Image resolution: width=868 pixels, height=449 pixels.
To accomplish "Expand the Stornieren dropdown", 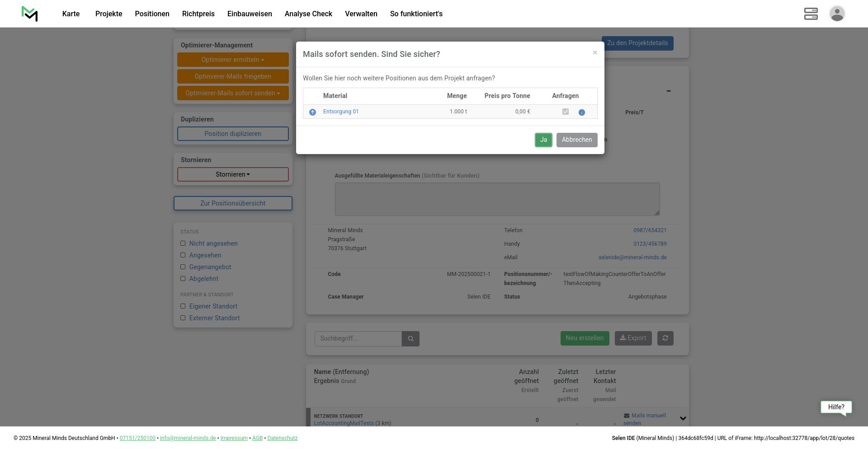I will click(x=233, y=174).
